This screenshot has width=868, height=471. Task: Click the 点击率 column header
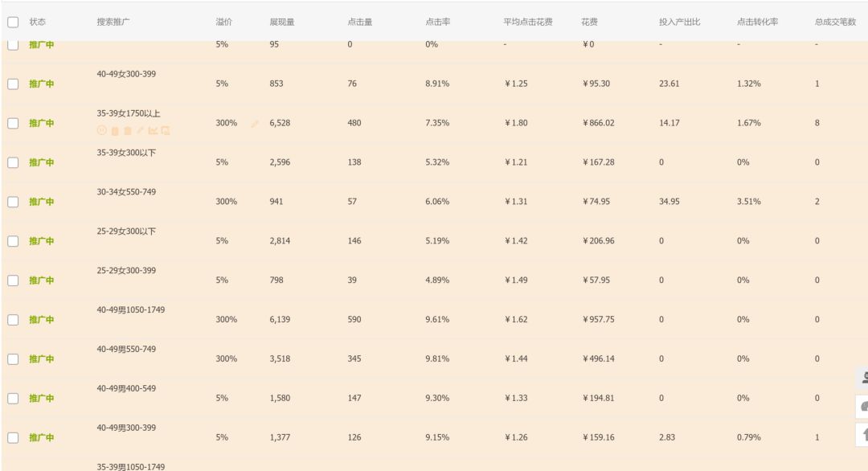pos(436,21)
